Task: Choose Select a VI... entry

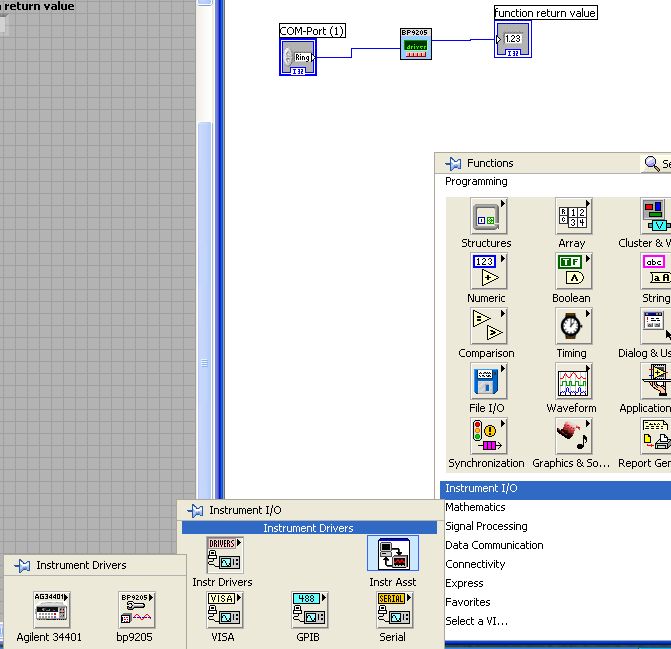Action: click(476, 621)
